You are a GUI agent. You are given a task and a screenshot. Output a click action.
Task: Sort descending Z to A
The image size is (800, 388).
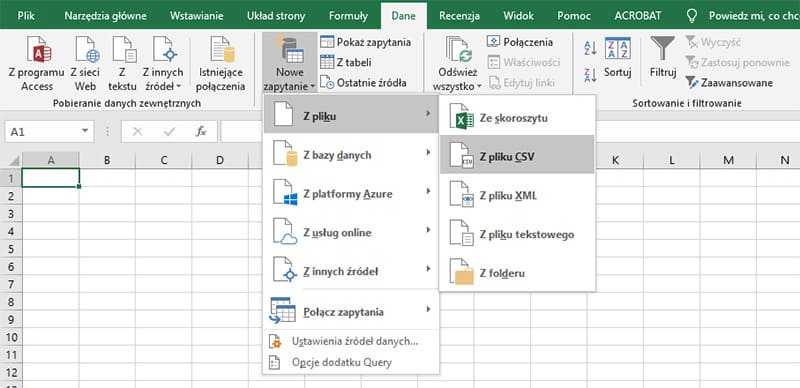point(590,75)
